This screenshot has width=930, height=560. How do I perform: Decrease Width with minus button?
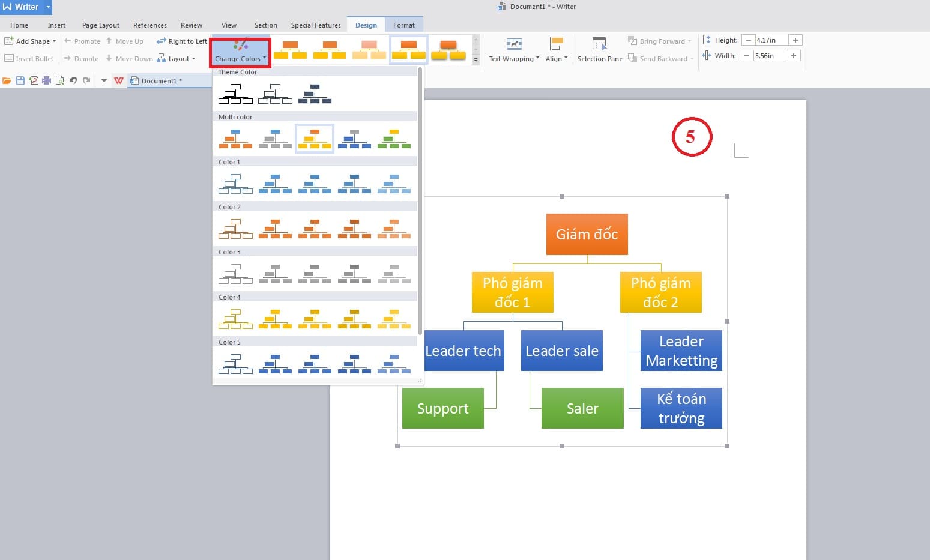coord(746,56)
